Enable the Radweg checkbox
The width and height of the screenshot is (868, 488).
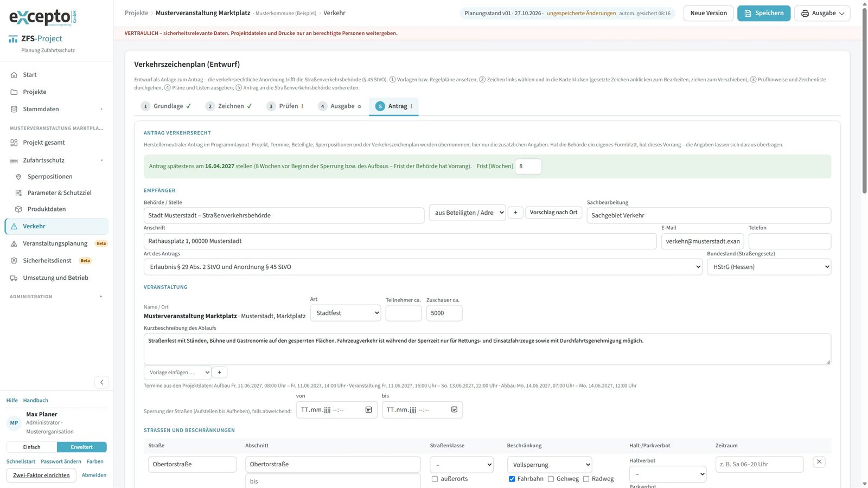pyautogui.click(x=586, y=479)
